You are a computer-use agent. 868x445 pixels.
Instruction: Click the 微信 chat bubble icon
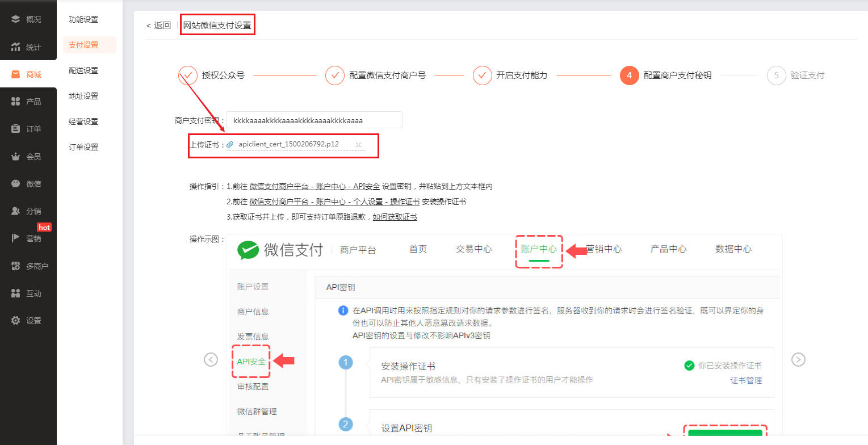[x=16, y=184]
